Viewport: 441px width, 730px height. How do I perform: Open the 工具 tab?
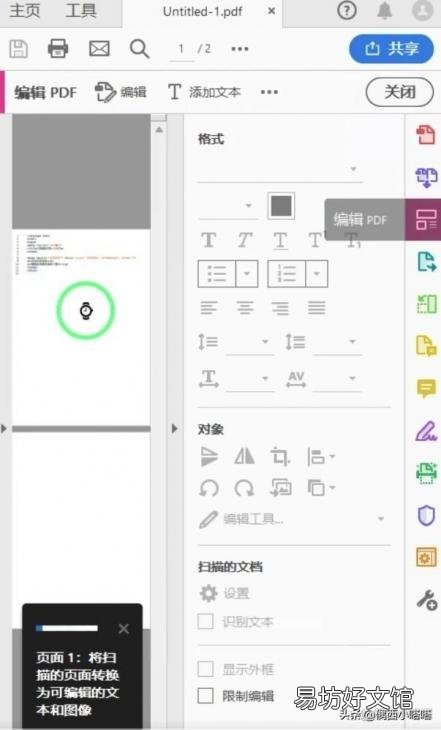[x=81, y=11]
